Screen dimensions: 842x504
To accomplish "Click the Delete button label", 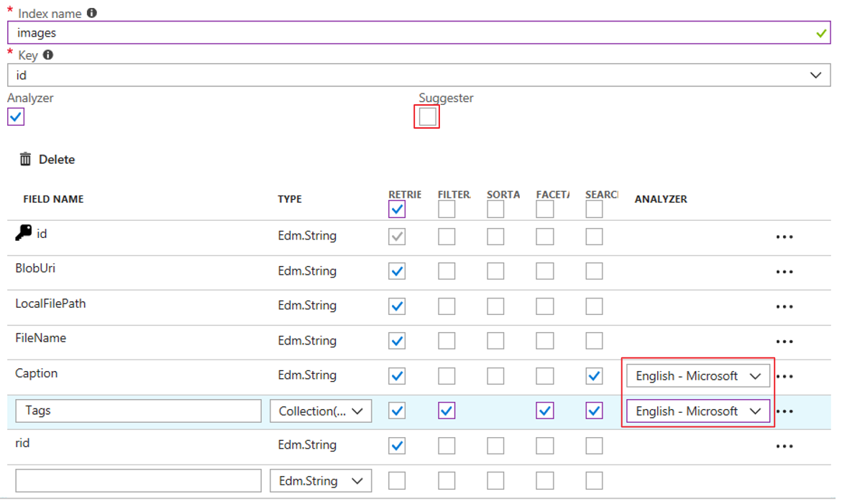I will (57, 160).
